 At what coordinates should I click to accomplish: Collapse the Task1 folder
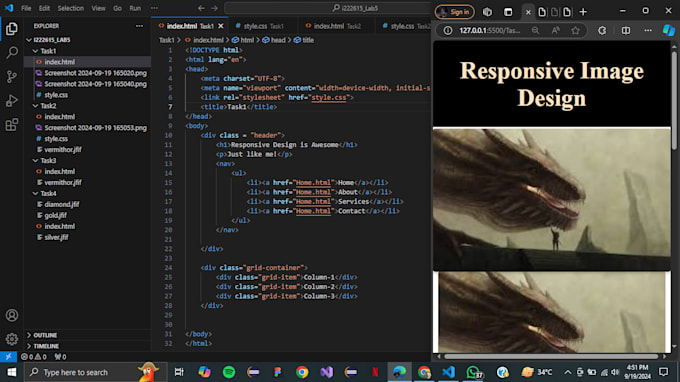(x=36, y=51)
